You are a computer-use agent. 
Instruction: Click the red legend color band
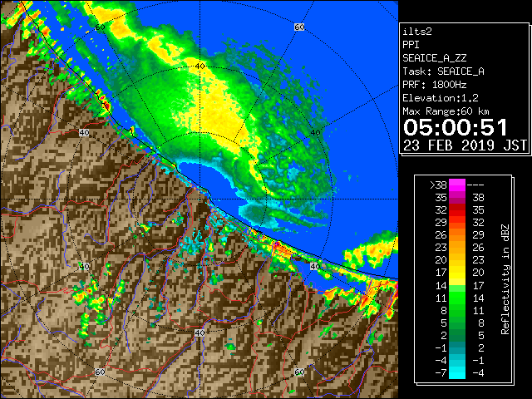click(x=457, y=210)
